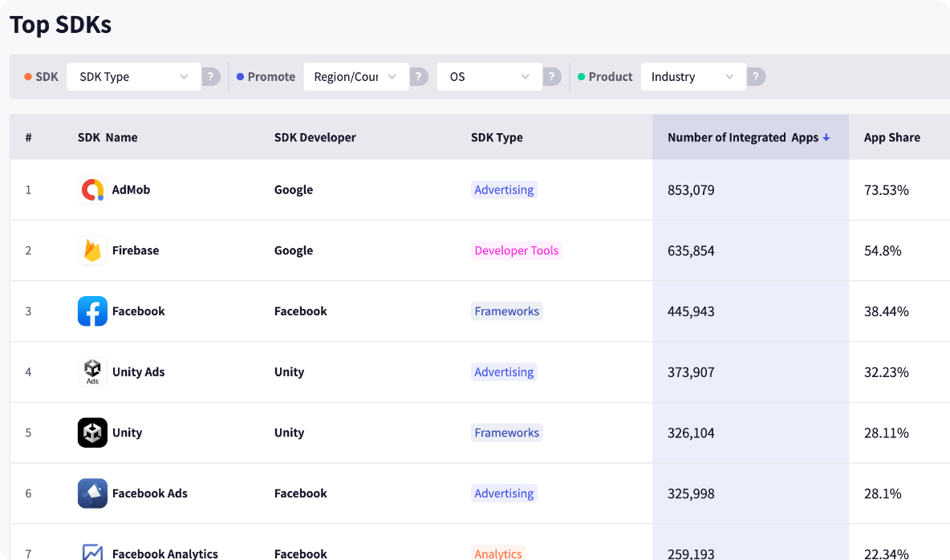Click the SDK Name column header
The image size is (950, 560).
[x=108, y=137]
